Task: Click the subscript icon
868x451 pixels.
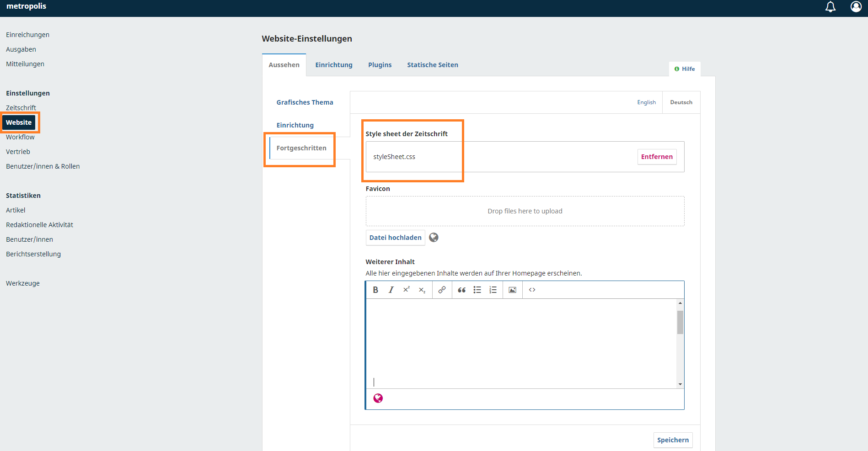Action: [x=422, y=290]
